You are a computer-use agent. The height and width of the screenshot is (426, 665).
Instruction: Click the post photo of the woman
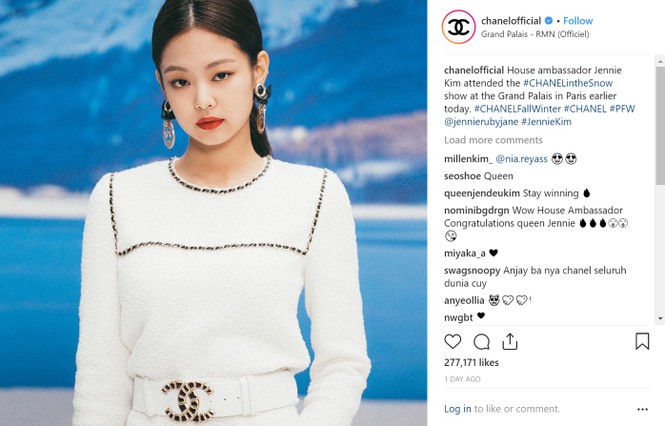213,213
